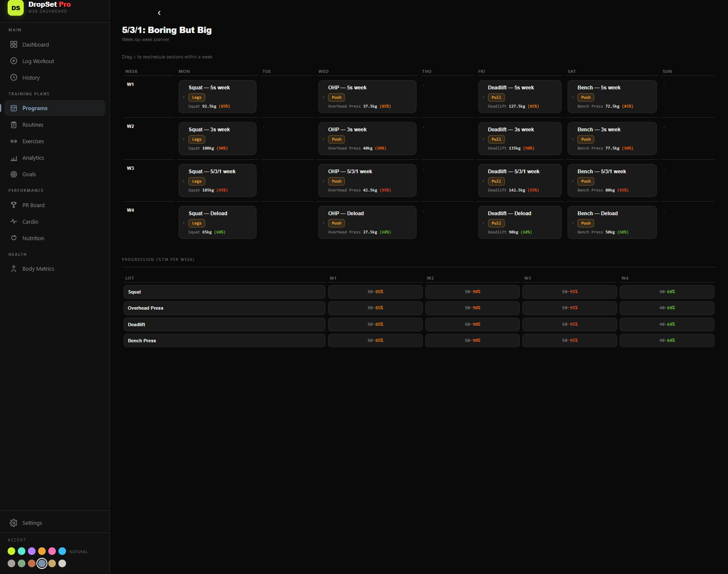Click the Overhead Press W2 50–90% cell
Screen dimensions: 728x574
point(472,308)
